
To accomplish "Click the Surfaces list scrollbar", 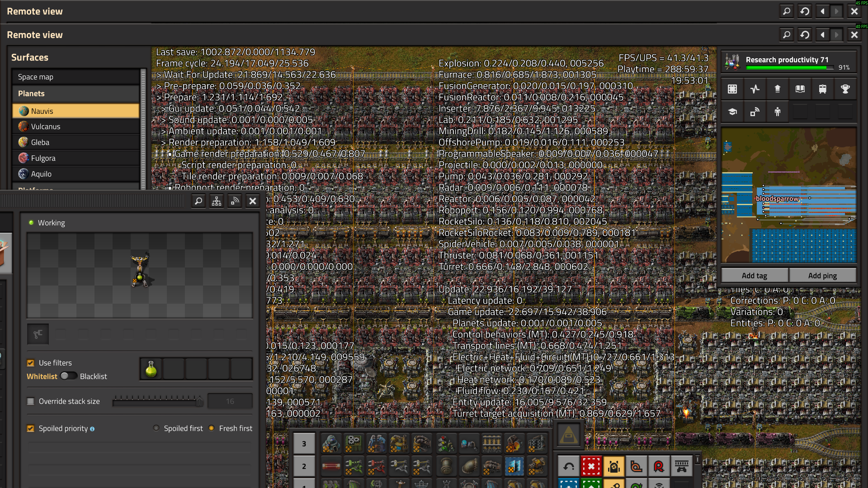I will click(x=144, y=129).
